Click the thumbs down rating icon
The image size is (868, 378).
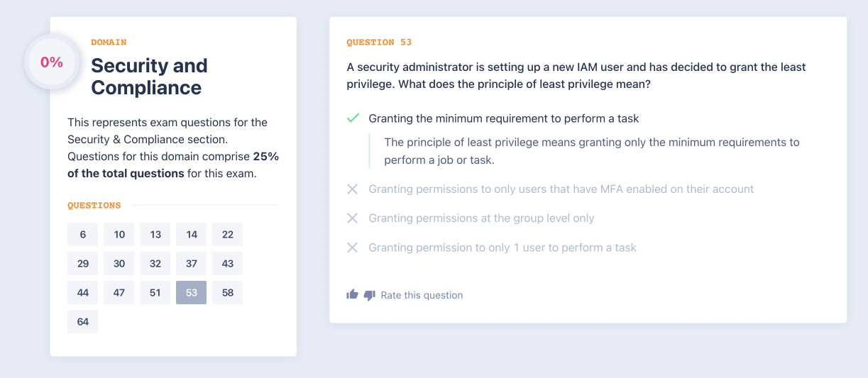369,295
